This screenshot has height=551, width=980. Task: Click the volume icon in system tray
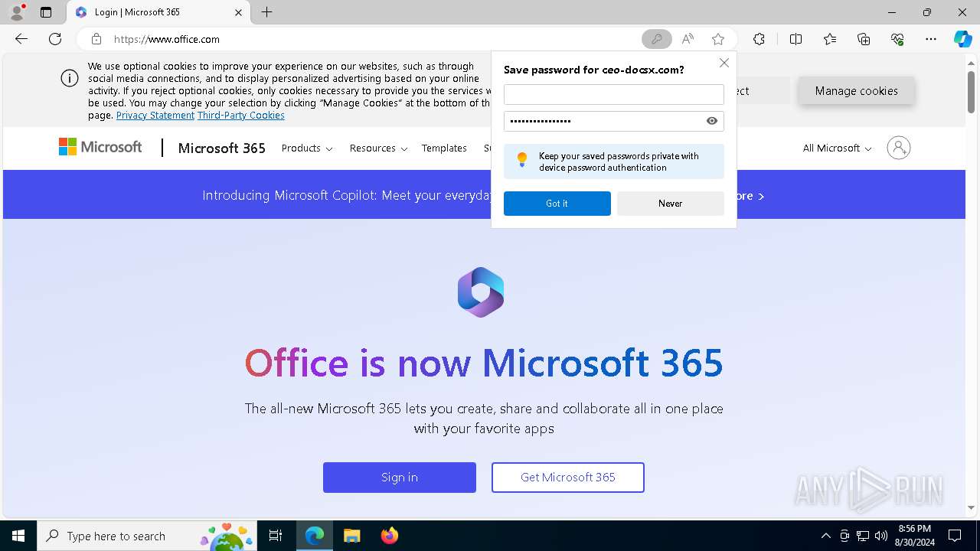click(881, 536)
